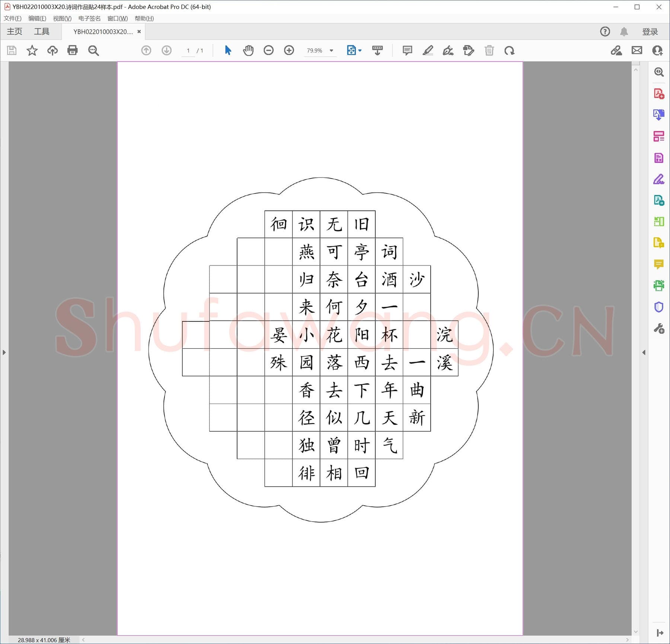
Task: Click the 79.9% zoom value field
Action: [x=315, y=51]
